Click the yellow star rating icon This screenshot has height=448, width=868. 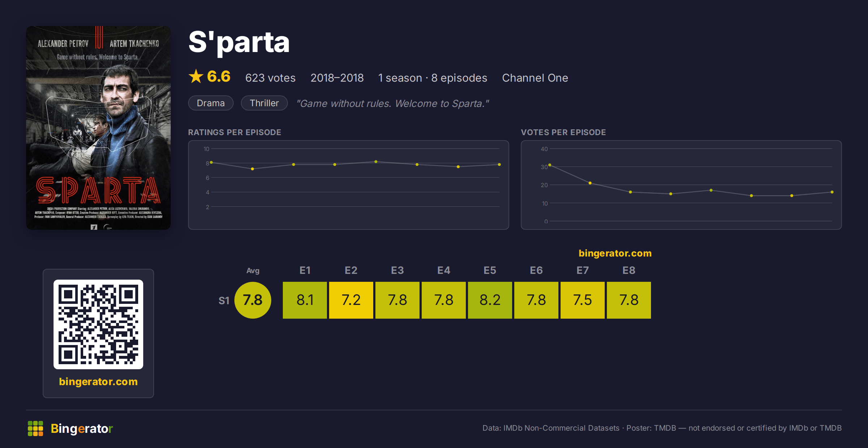(x=196, y=76)
